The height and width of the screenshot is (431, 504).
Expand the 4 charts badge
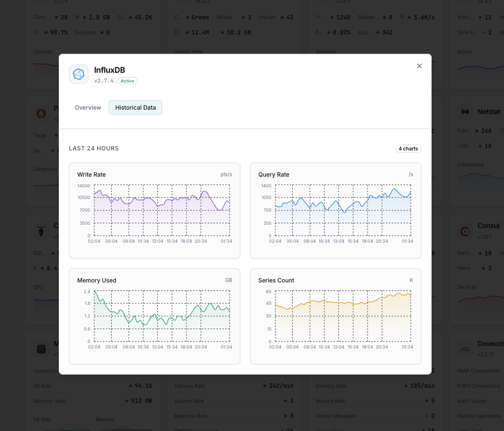tap(408, 149)
